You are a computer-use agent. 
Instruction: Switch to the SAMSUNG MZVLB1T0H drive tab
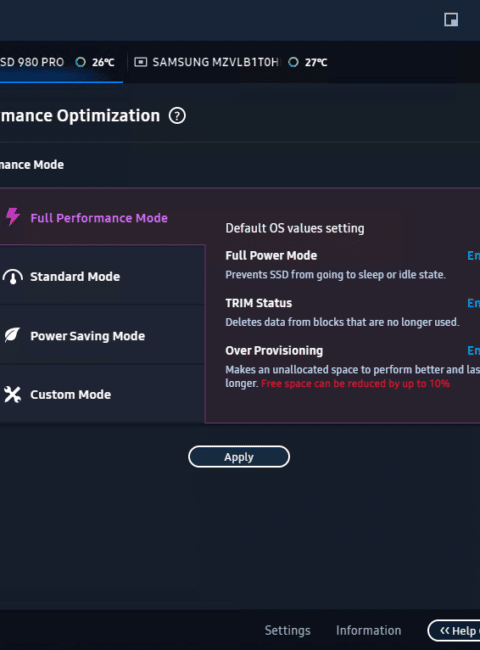pyautogui.click(x=230, y=62)
